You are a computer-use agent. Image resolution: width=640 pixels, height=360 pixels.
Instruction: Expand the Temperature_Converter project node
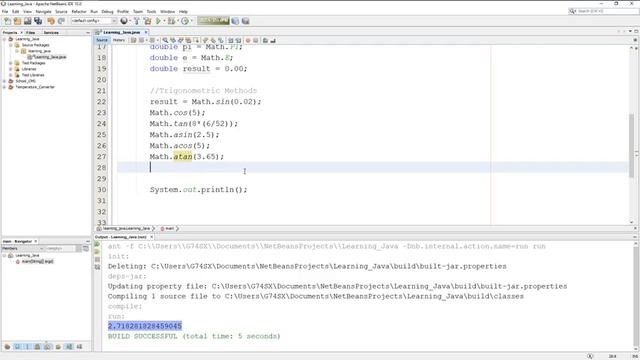pyautogui.click(x=5, y=87)
